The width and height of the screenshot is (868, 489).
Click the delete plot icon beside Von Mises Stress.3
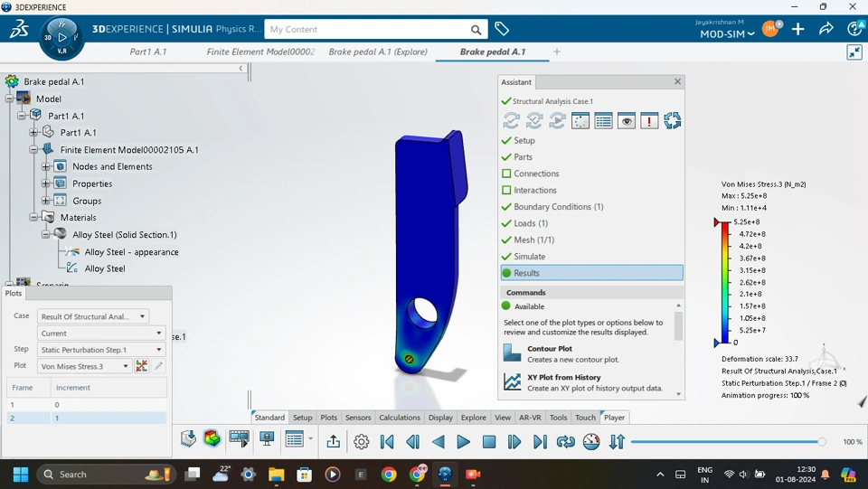pyautogui.click(x=142, y=366)
